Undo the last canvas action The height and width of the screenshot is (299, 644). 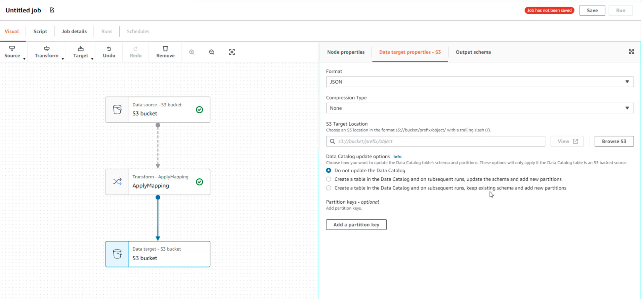pos(109,52)
